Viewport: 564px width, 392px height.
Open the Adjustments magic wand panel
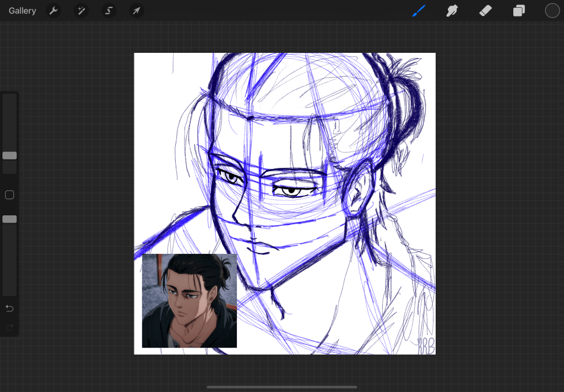[x=81, y=10]
